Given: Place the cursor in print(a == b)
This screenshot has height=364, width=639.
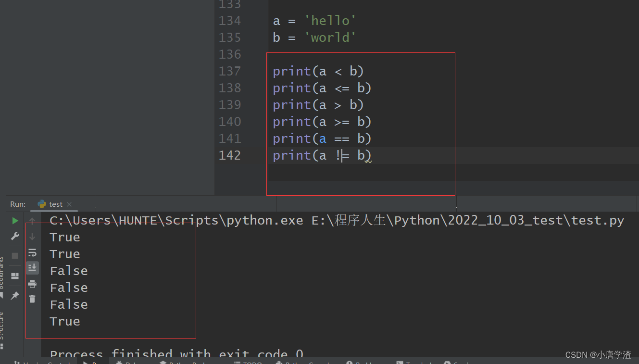Looking at the screenshot, I should click(322, 138).
